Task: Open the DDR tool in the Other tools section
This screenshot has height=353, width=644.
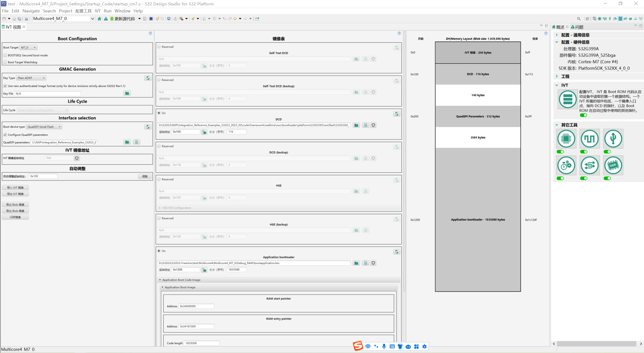Action: (x=613, y=165)
